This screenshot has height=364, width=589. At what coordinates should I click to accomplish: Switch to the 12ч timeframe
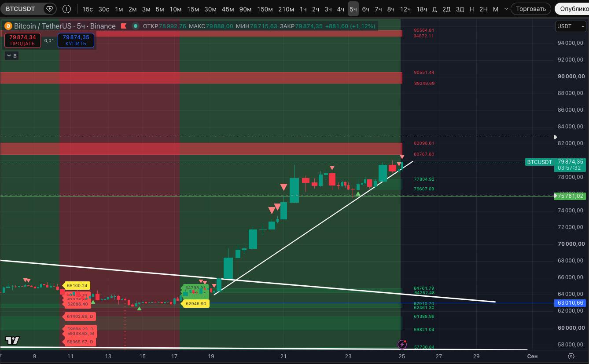[405, 9]
